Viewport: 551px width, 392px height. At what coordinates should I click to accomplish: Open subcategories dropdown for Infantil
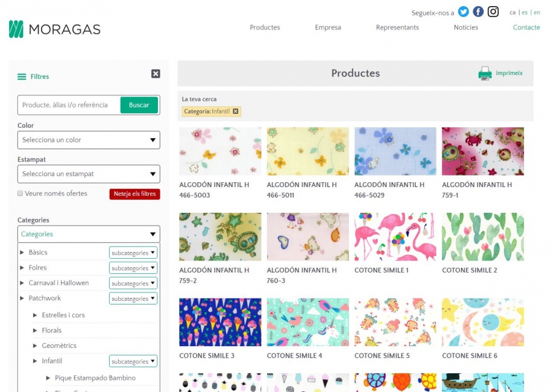[x=133, y=361]
